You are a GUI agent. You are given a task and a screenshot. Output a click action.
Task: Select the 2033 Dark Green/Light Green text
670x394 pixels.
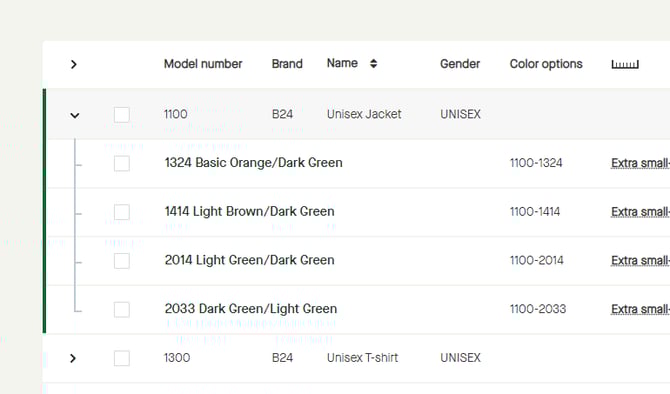(251, 309)
